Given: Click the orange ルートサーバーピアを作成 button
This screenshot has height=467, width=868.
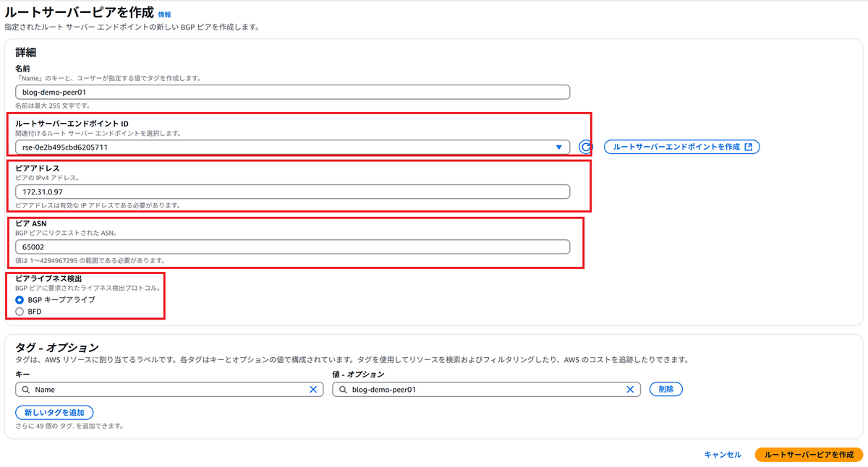Looking at the screenshot, I should click(x=809, y=455).
